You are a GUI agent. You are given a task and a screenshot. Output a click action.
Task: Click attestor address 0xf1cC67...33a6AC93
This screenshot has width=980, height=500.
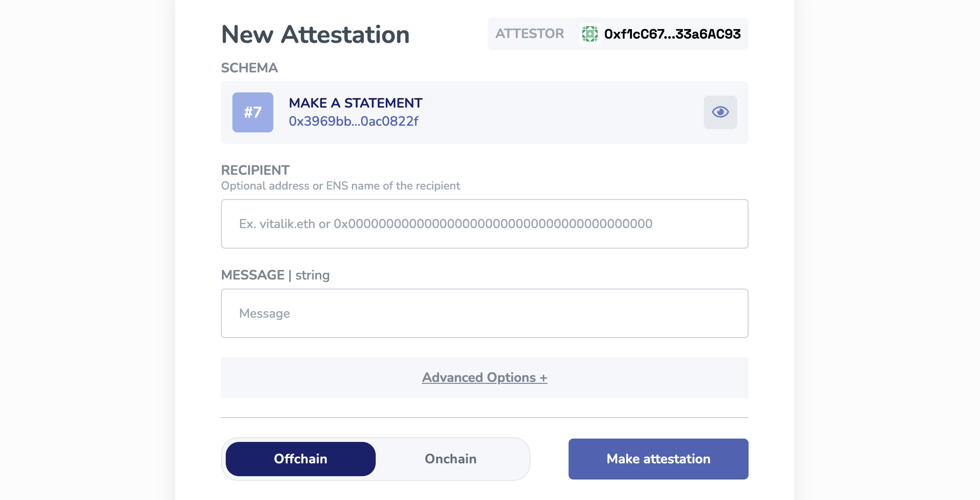coord(672,34)
